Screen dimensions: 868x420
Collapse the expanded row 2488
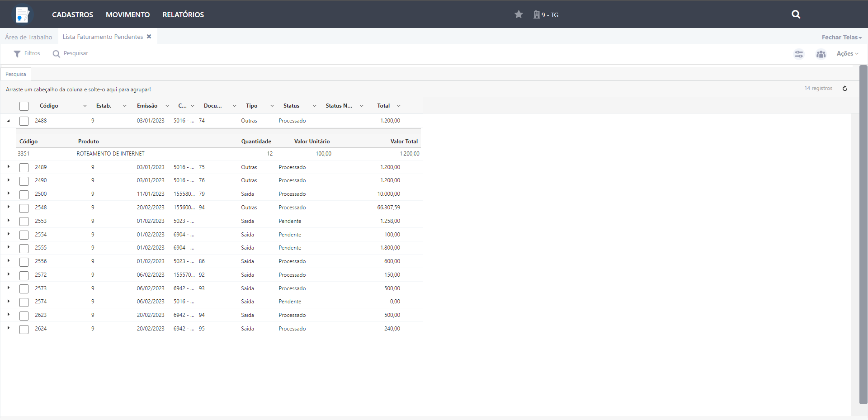pyautogui.click(x=8, y=121)
